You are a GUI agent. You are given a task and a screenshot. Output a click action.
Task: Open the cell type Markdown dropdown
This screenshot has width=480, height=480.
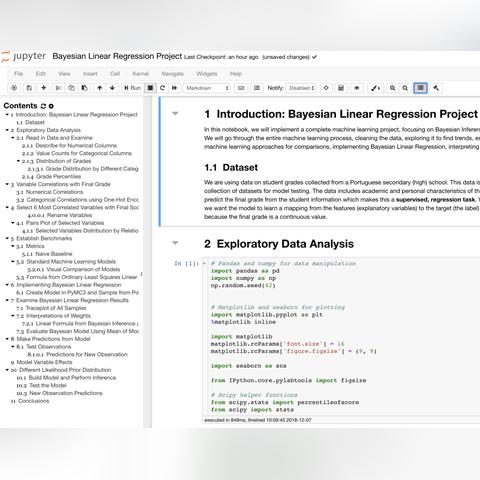click(207, 88)
